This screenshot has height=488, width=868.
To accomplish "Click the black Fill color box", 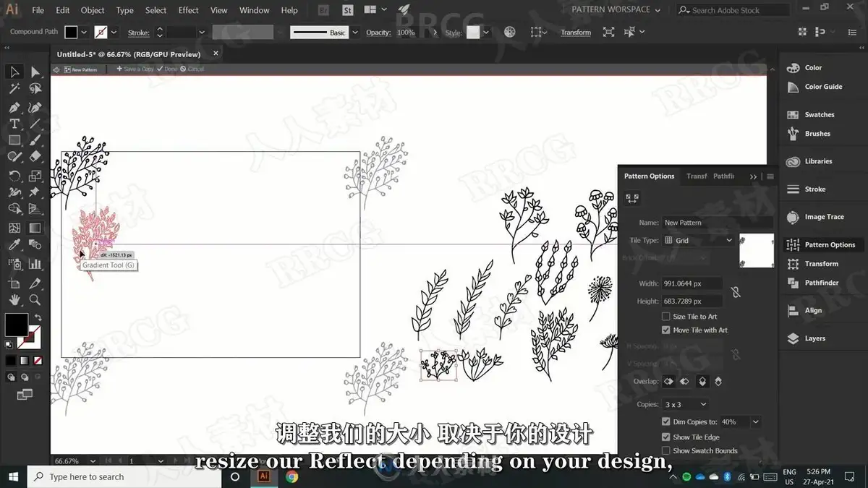I will coord(16,325).
